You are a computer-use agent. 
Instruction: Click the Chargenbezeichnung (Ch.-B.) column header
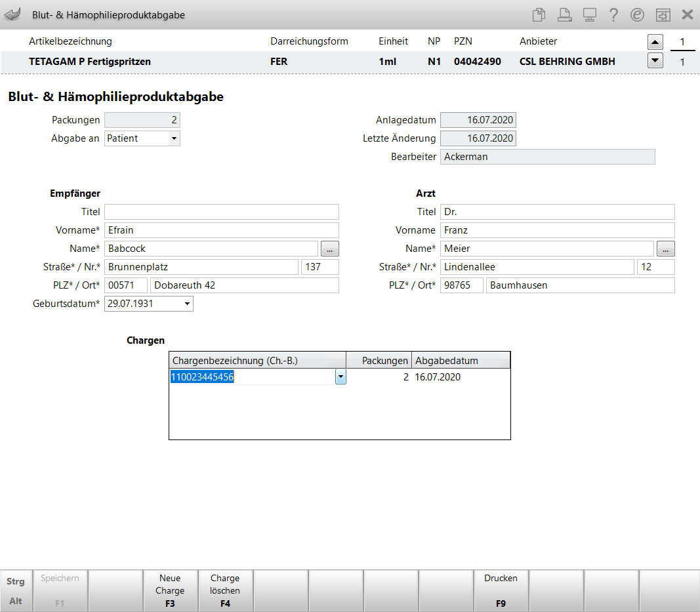pos(258,360)
